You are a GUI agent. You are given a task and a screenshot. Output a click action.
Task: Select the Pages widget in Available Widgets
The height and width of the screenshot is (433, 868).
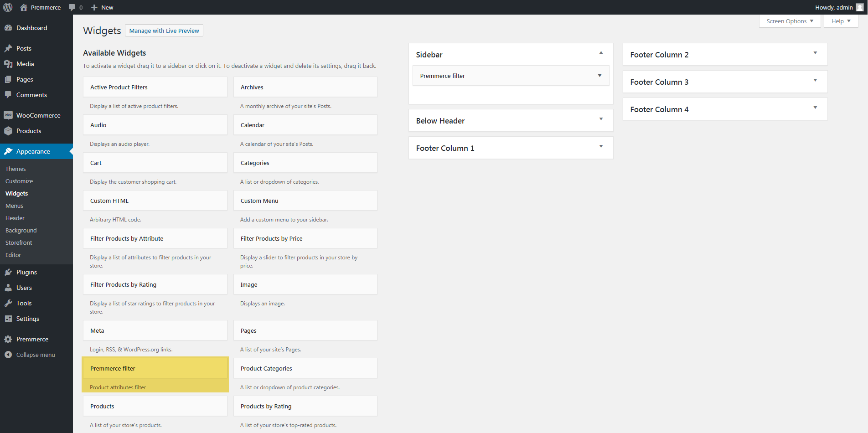[x=305, y=330]
